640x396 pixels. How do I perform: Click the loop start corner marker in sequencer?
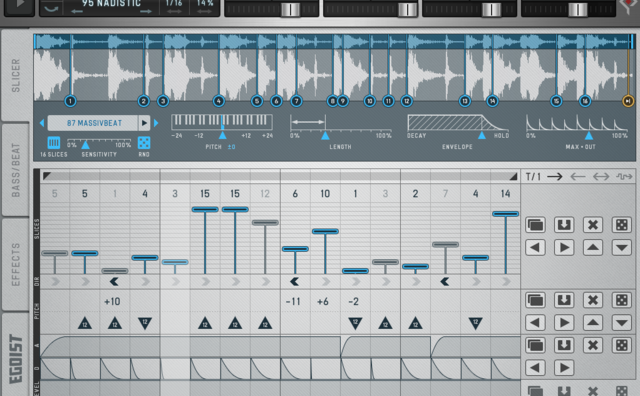point(47,176)
